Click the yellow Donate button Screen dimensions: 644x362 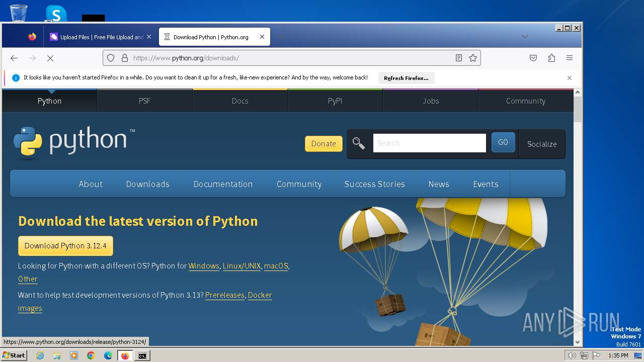coord(324,143)
